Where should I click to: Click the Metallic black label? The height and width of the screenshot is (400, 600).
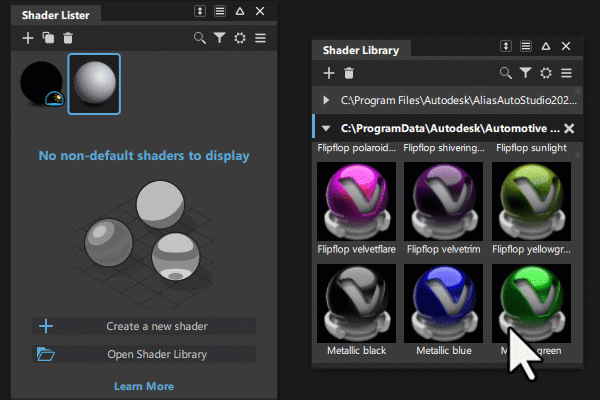(x=356, y=351)
